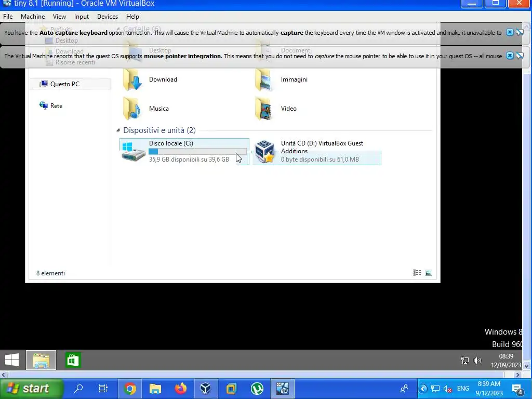Image resolution: width=532 pixels, height=399 pixels.
Task: Open the yellow square app on host taskbar
Action: coord(231,389)
